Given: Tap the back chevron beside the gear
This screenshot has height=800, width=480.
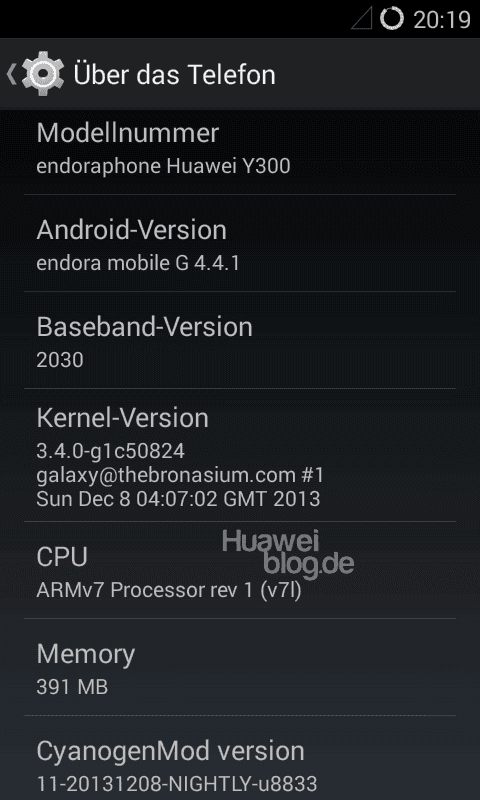Looking at the screenshot, I should click(x=11, y=74).
